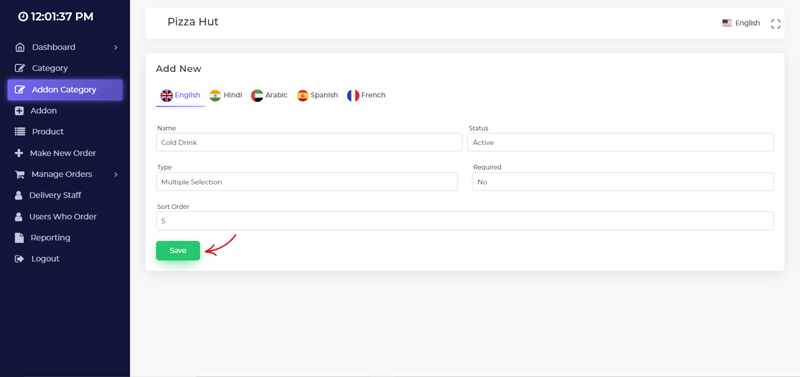Switch to the French language tab
800x377 pixels.
pyautogui.click(x=366, y=95)
